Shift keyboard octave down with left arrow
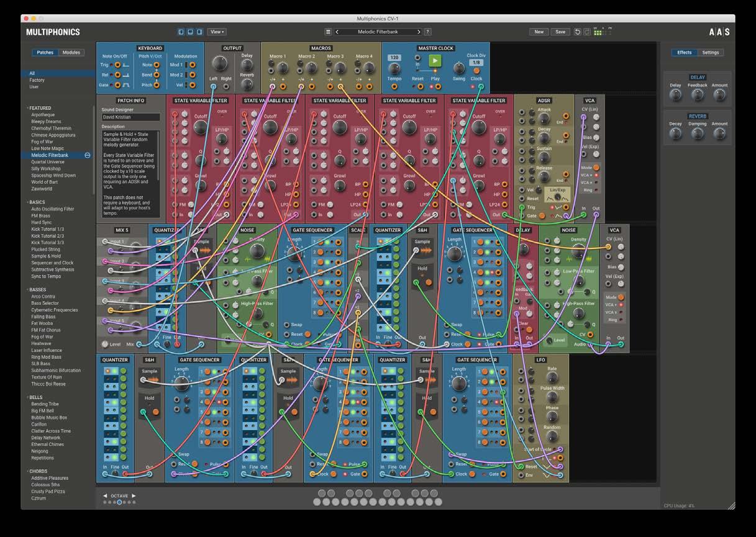The width and height of the screenshot is (756, 537). click(x=105, y=496)
